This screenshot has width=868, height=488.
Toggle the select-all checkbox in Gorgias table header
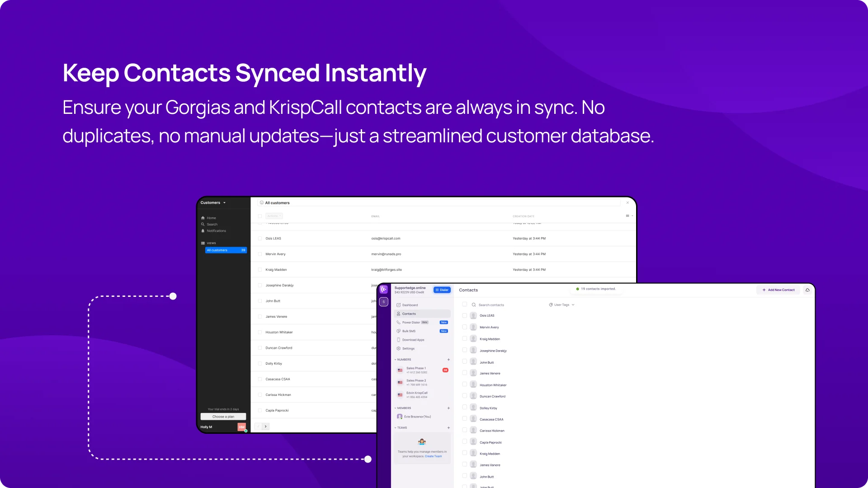pyautogui.click(x=260, y=216)
